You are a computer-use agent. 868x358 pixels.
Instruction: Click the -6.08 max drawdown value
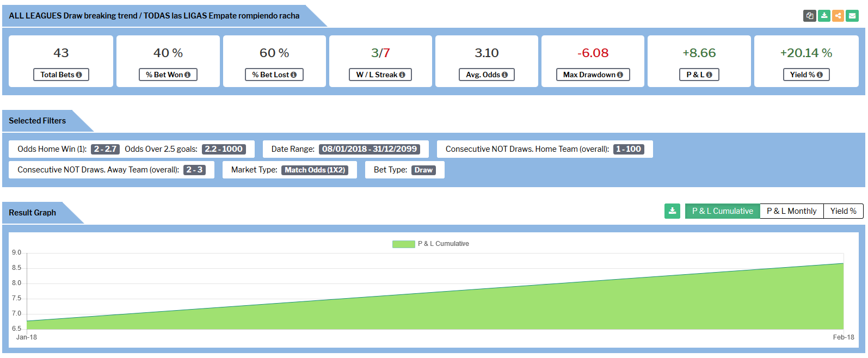click(593, 53)
